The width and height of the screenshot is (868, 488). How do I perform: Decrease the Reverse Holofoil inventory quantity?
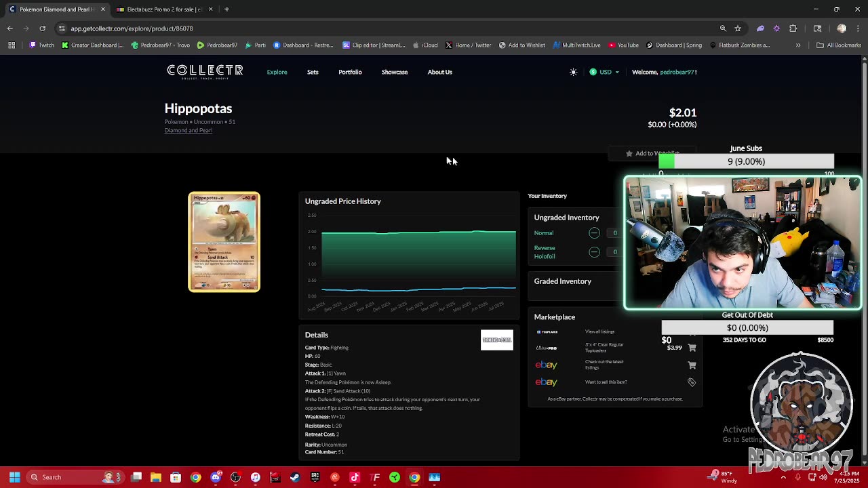click(x=594, y=252)
